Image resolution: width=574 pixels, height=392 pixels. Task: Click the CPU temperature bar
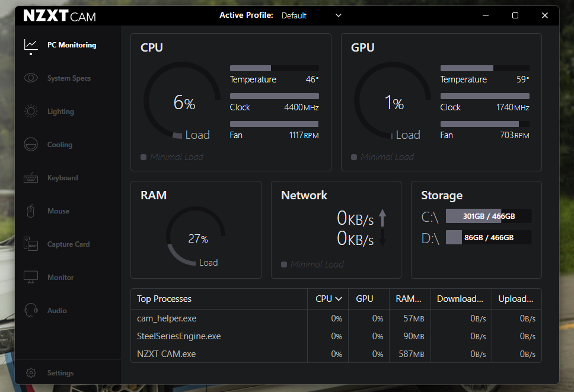274,68
